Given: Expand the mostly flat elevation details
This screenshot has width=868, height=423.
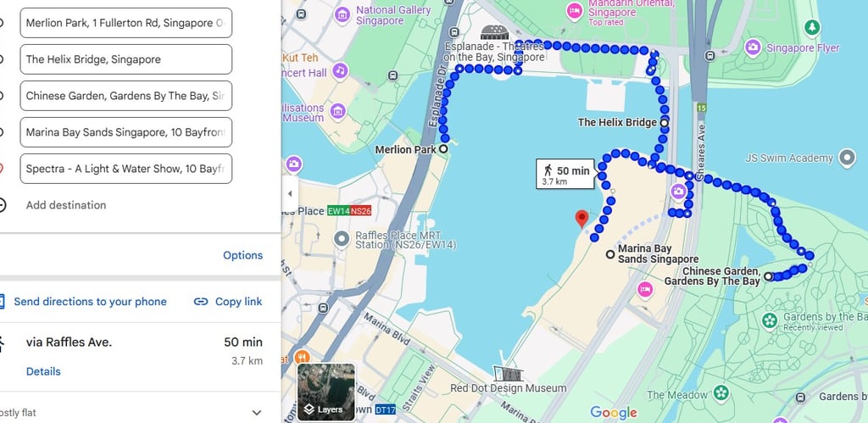Looking at the screenshot, I should [256, 413].
